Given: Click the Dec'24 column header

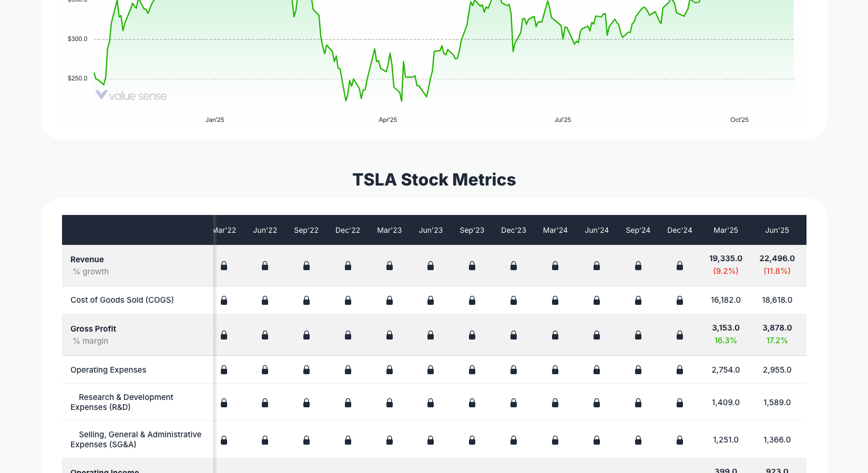Looking at the screenshot, I should click(x=680, y=230).
